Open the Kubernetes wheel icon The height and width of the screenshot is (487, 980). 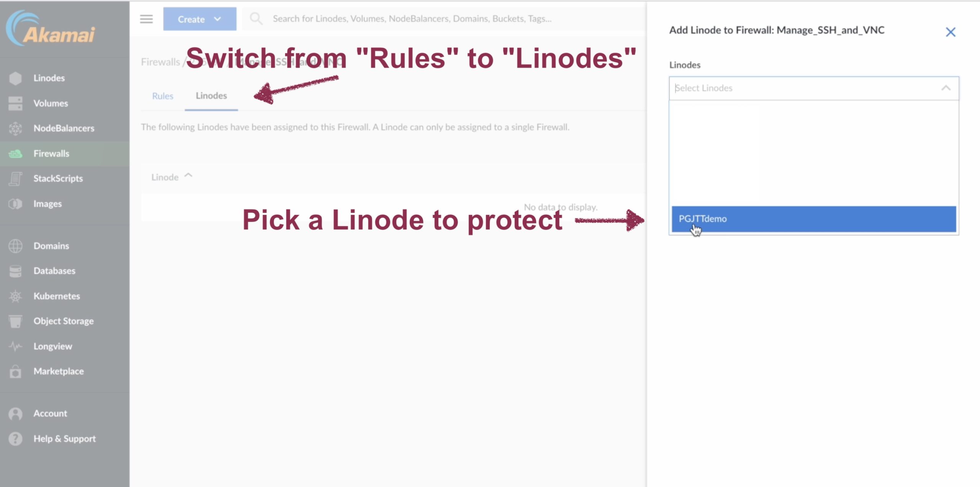[x=15, y=296]
